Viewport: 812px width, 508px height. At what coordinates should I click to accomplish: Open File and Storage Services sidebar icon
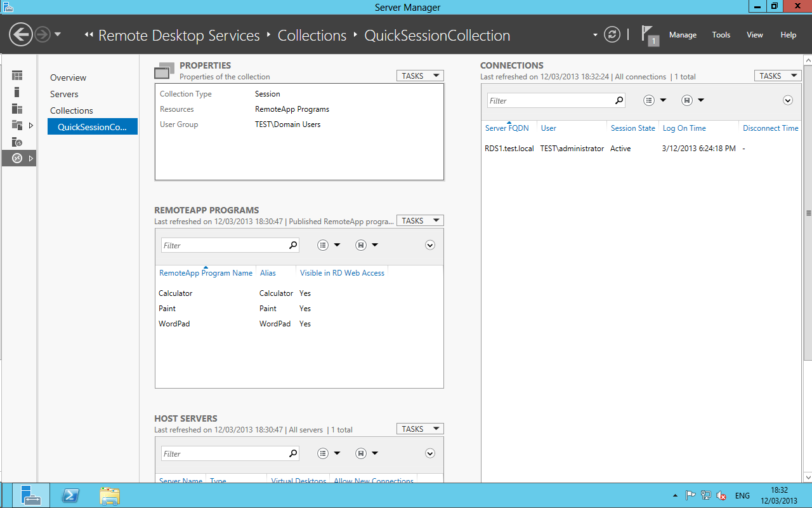[x=17, y=125]
